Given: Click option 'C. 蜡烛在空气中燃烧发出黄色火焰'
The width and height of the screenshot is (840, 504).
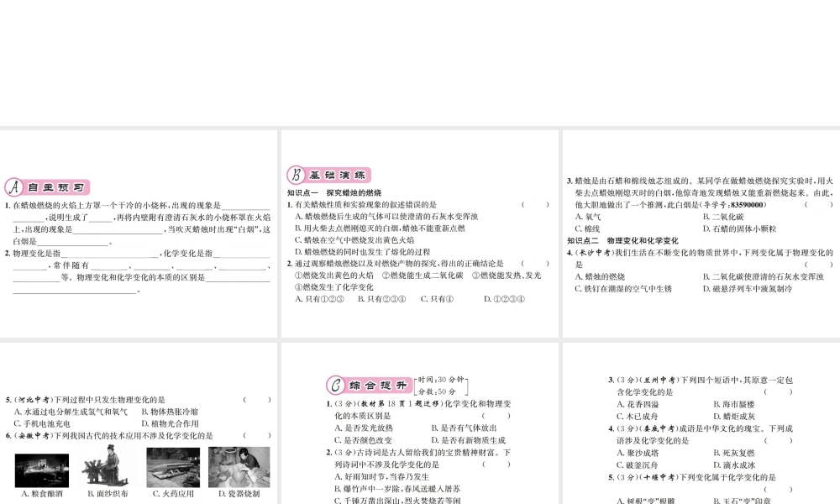Looking at the screenshot, I should 354,240.
